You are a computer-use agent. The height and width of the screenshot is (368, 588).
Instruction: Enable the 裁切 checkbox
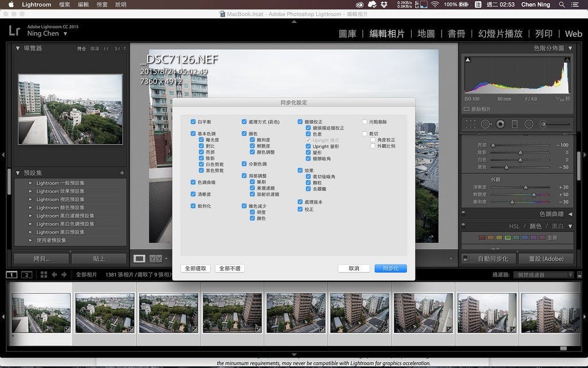pyautogui.click(x=365, y=134)
